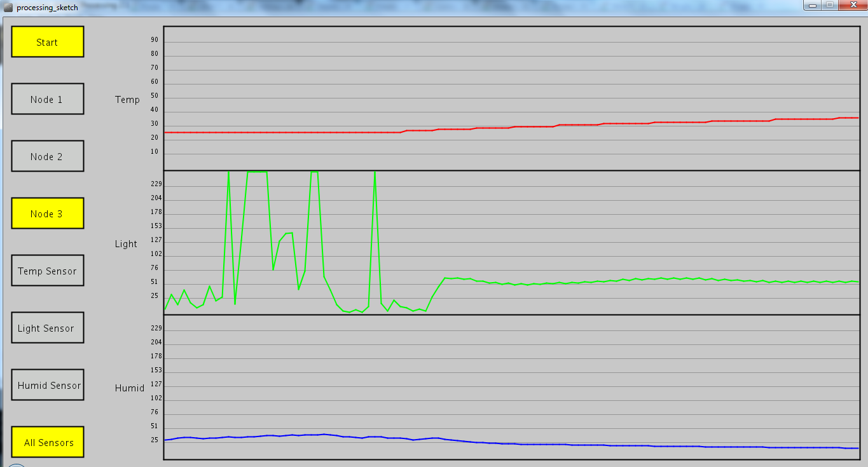Viewport: 868px width, 467px height.
Task: Click the Light axis label
Action: (x=127, y=243)
